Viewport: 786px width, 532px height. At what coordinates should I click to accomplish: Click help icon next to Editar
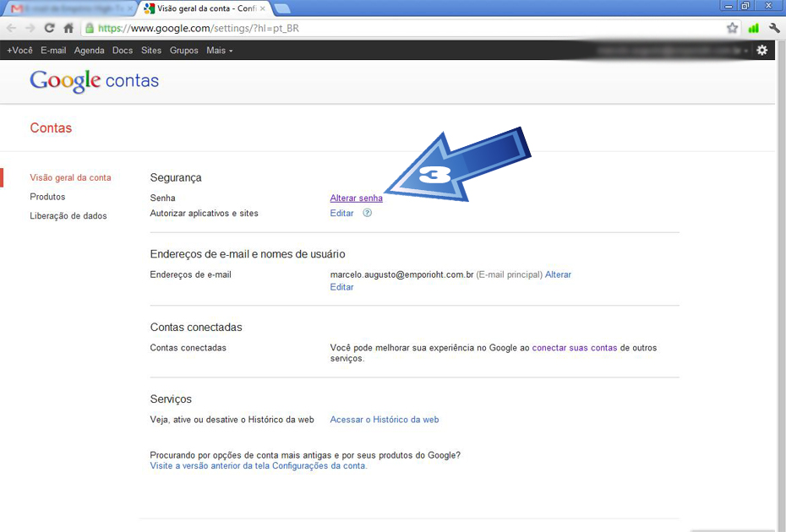tap(368, 213)
